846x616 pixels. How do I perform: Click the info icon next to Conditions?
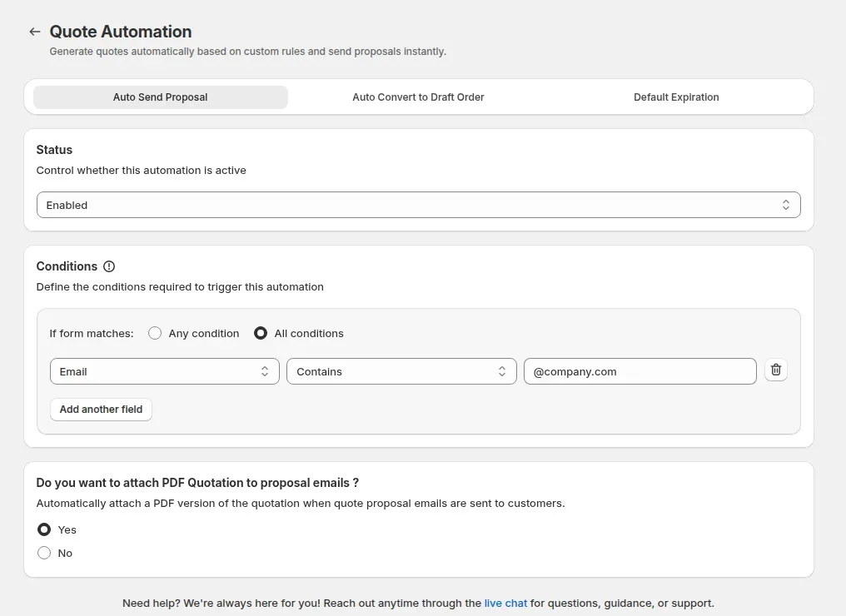click(x=109, y=266)
